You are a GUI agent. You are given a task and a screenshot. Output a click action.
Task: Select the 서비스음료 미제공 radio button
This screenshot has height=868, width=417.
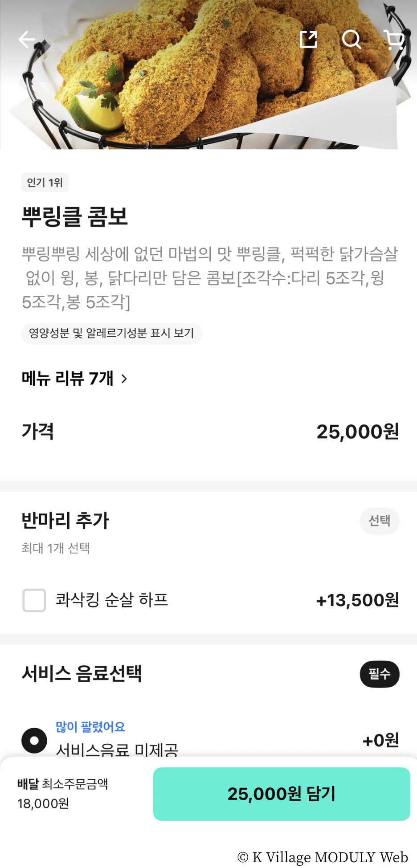pyautogui.click(x=34, y=740)
